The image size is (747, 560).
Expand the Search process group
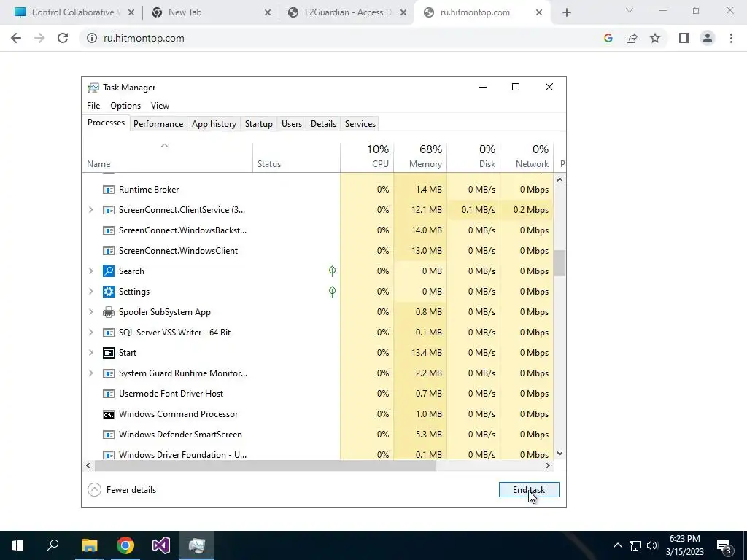91,271
